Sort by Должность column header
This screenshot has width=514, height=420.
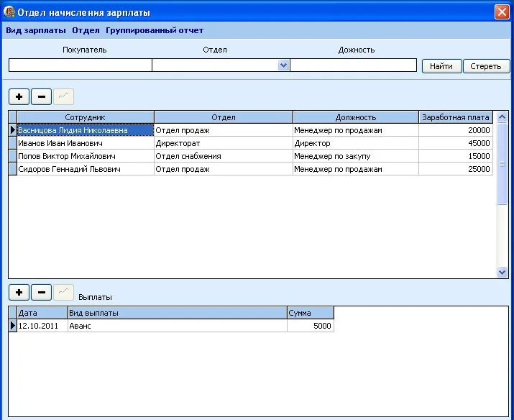click(x=356, y=117)
